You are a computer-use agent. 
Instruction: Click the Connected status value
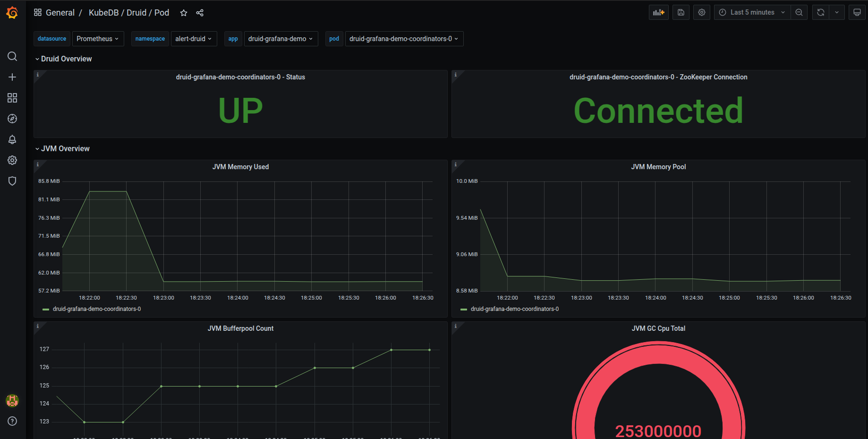658,111
